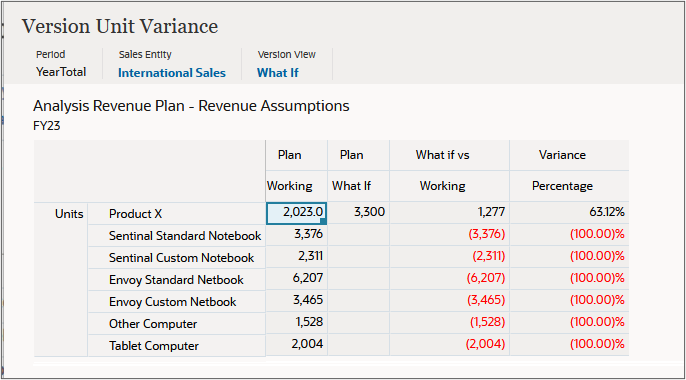
Task: Click the Product X variance value 1,277
Action: (449, 213)
